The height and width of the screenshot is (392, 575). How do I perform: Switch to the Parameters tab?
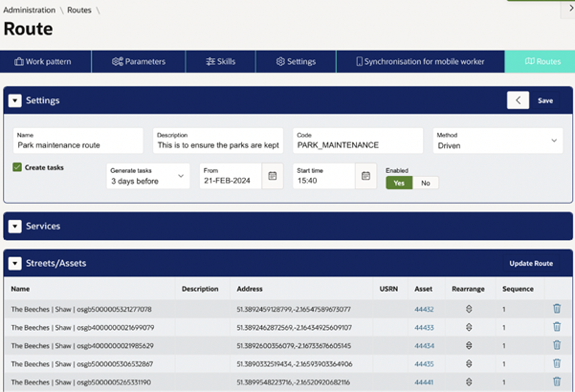coord(139,61)
